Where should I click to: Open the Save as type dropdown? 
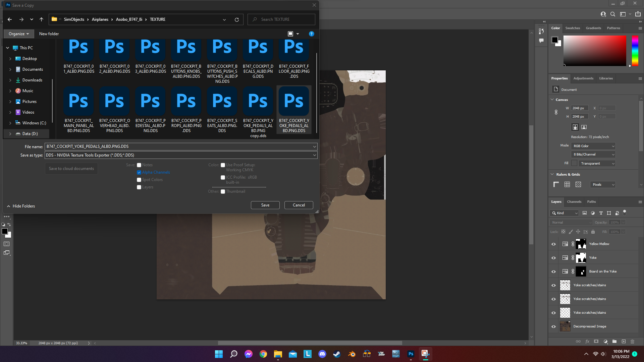point(314,155)
